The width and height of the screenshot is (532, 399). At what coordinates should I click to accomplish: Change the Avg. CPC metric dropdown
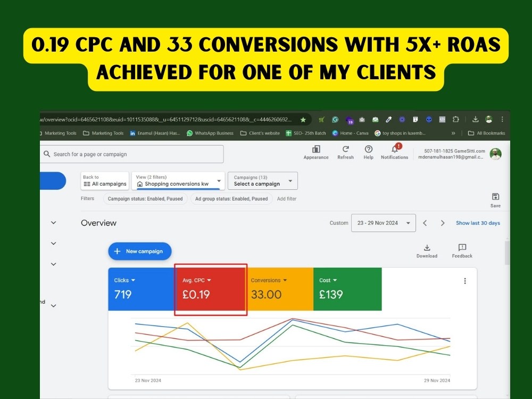tap(197, 280)
